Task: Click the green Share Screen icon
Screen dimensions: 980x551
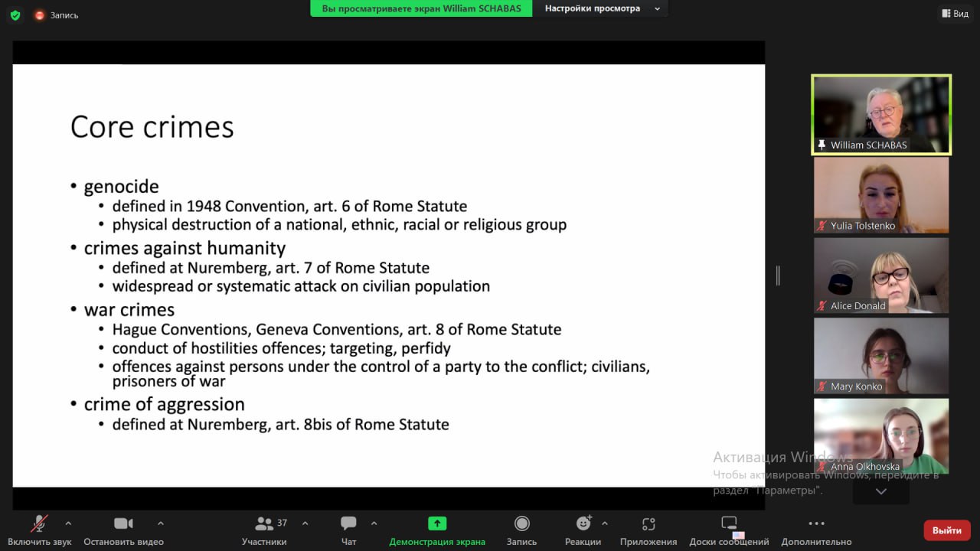Action: click(x=436, y=524)
